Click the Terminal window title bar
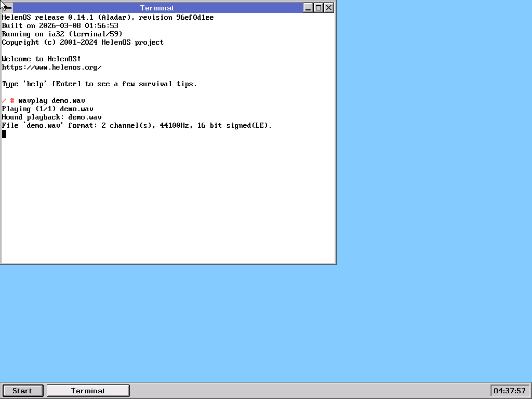Viewport: 532px width, 399px height. click(157, 8)
